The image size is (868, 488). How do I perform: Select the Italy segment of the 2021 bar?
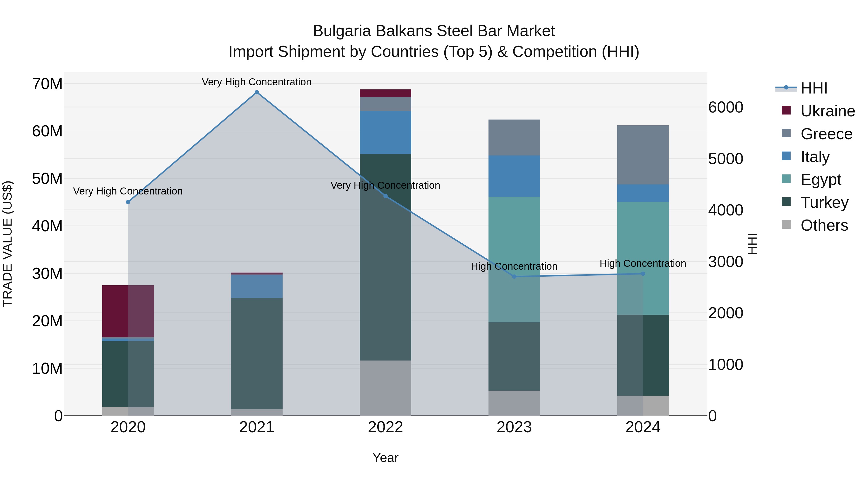coord(257,286)
